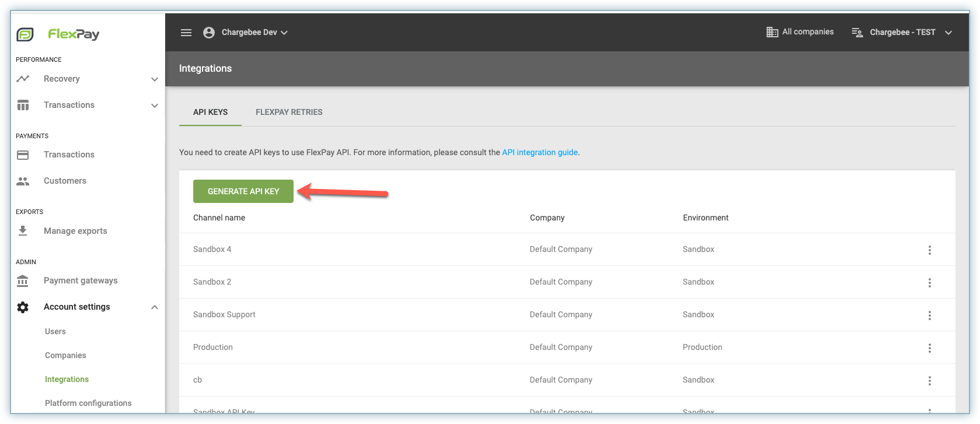Screen dimensions: 980x424
Task: Open more options for Sandbox 4 row
Action: (929, 250)
